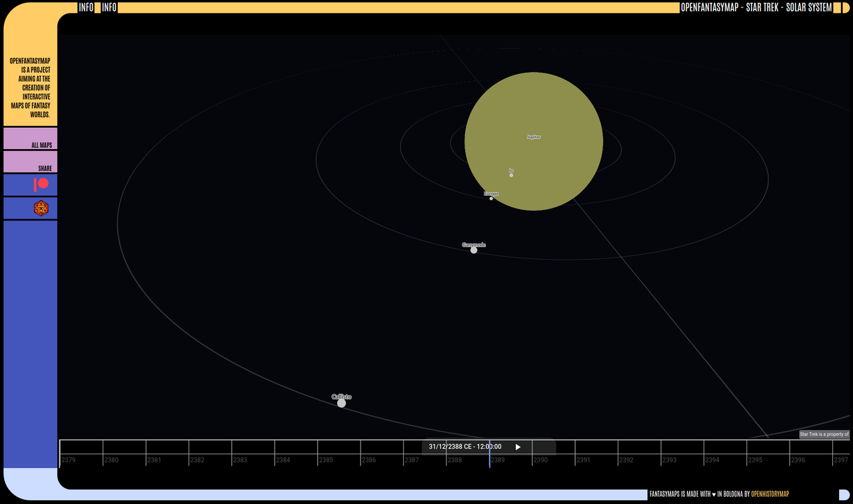853x504 pixels.
Task: Open the first INFO tab
Action: (x=85, y=7)
